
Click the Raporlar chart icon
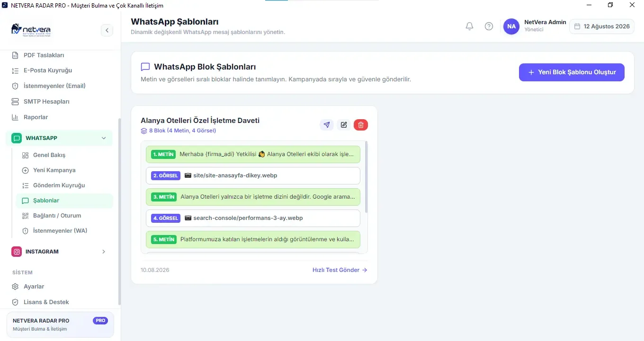tap(15, 117)
